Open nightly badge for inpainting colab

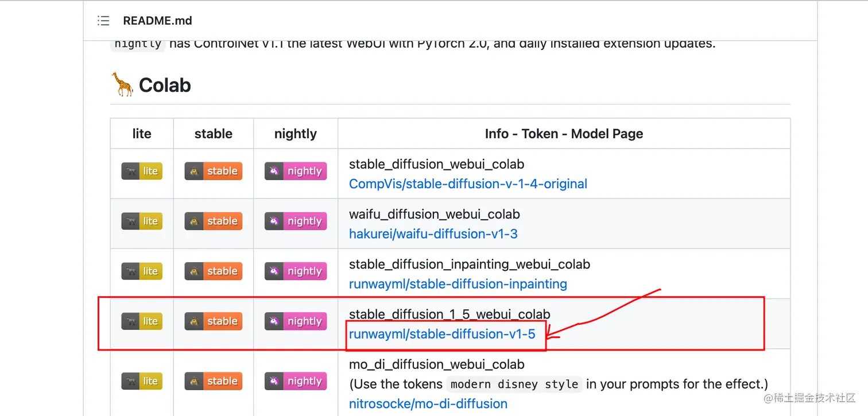pyautogui.click(x=296, y=271)
